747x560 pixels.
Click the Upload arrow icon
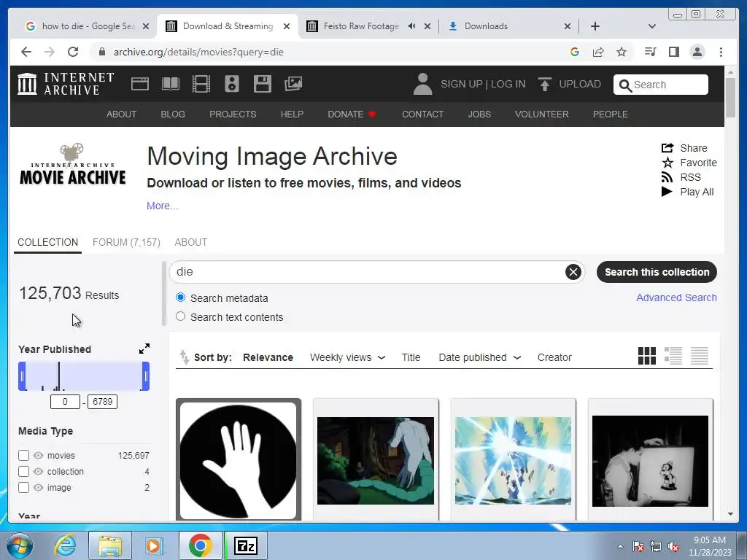point(544,84)
